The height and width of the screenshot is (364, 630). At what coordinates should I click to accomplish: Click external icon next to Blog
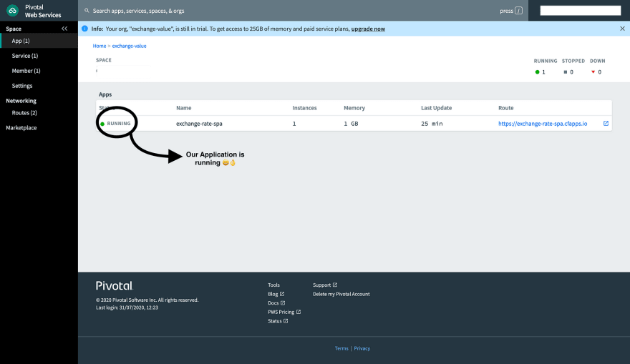282,294
